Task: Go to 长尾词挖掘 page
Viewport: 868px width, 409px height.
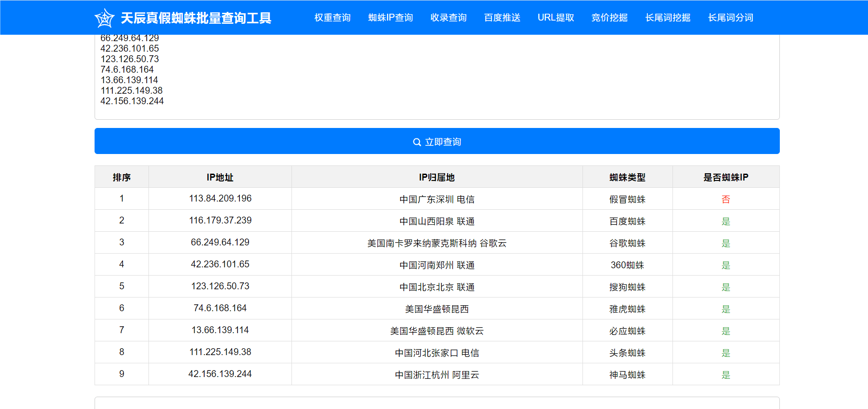Action: coord(668,17)
